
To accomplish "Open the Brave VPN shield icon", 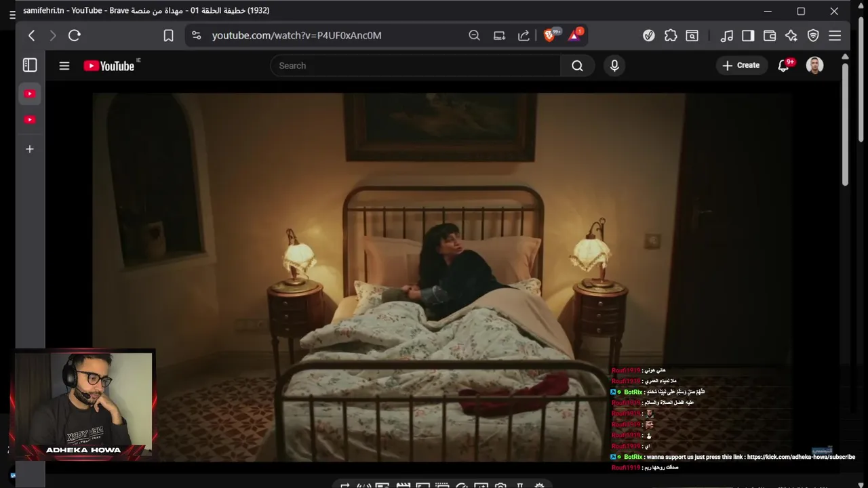I will (x=813, y=35).
